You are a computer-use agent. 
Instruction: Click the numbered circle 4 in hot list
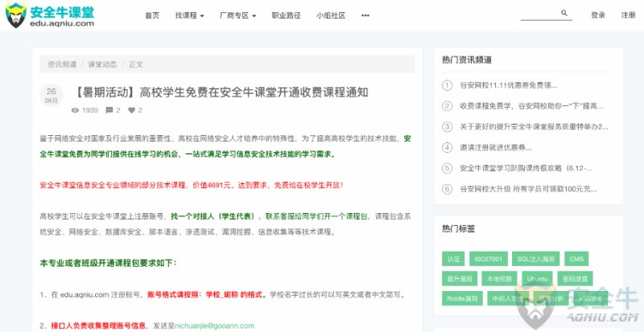(447, 147)
